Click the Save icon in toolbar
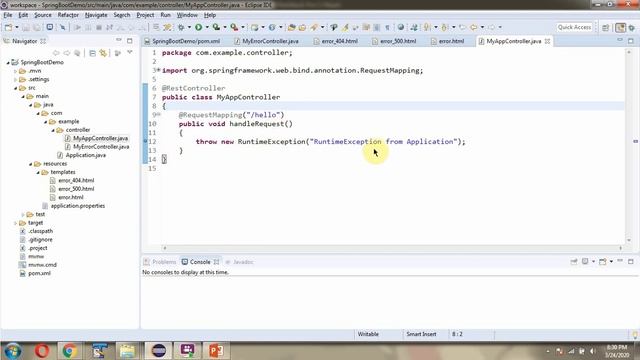 click(x=26, y=27)
